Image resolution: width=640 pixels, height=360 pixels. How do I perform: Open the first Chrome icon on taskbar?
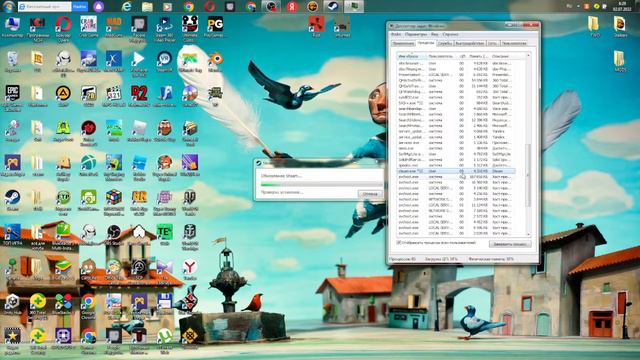click(x=189, y=6)
